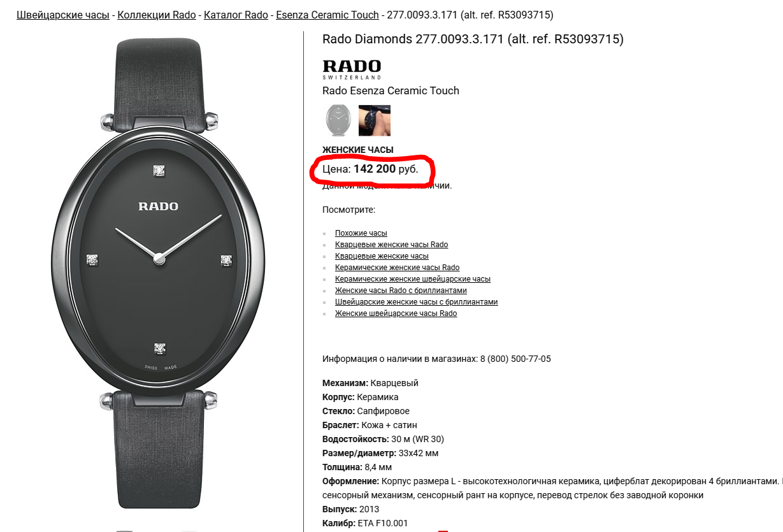Go to the Каталог Rado breadcrumb
This screenshot has height=532, width=783.
tap(236, 15)
